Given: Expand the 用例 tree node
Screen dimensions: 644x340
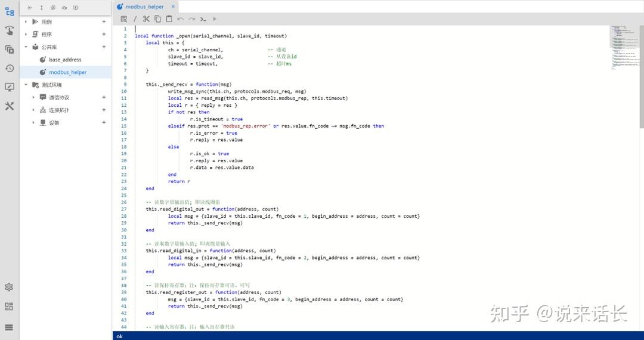Looking at the screenshot, I should (x=26, y=21).
